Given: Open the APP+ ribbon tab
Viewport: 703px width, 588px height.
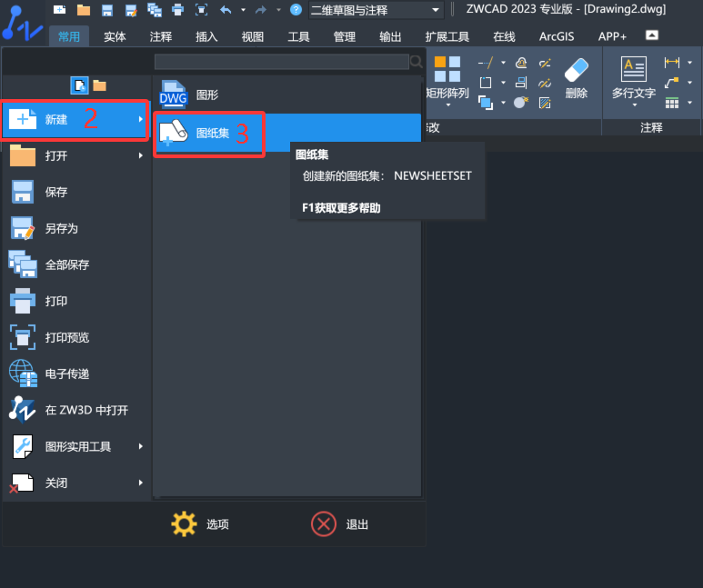Looking at the screenshot, I should coord(612,36).
